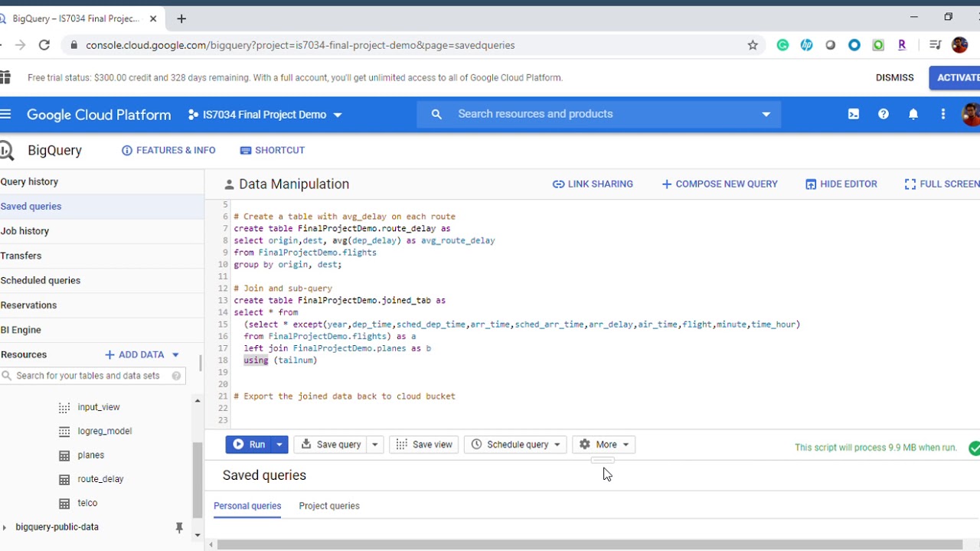Image resolution: width=980 pixels, height=551 pixels.
Task: Reload the page
Action: pyautogui.click(x=44, y=45)
